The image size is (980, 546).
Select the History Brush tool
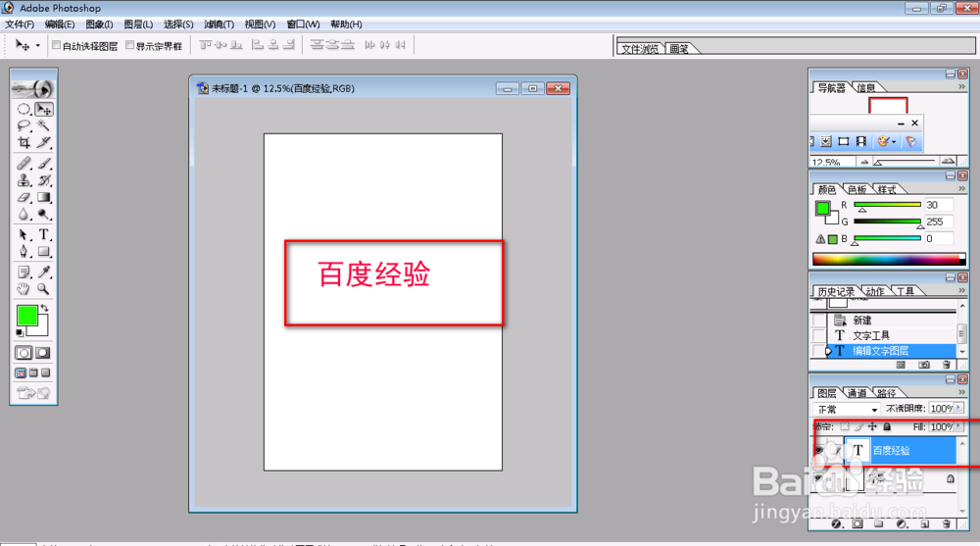(44, 180)
